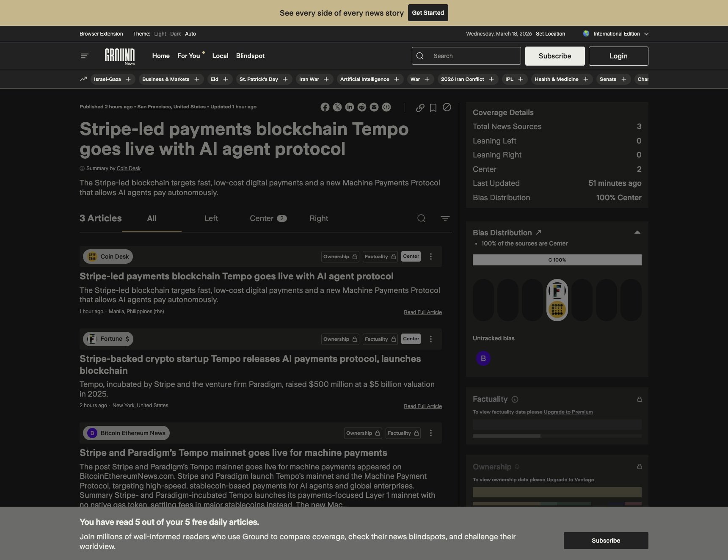Open Browser Extension link
The image size is (728, 560).
(x=101, y=34)
